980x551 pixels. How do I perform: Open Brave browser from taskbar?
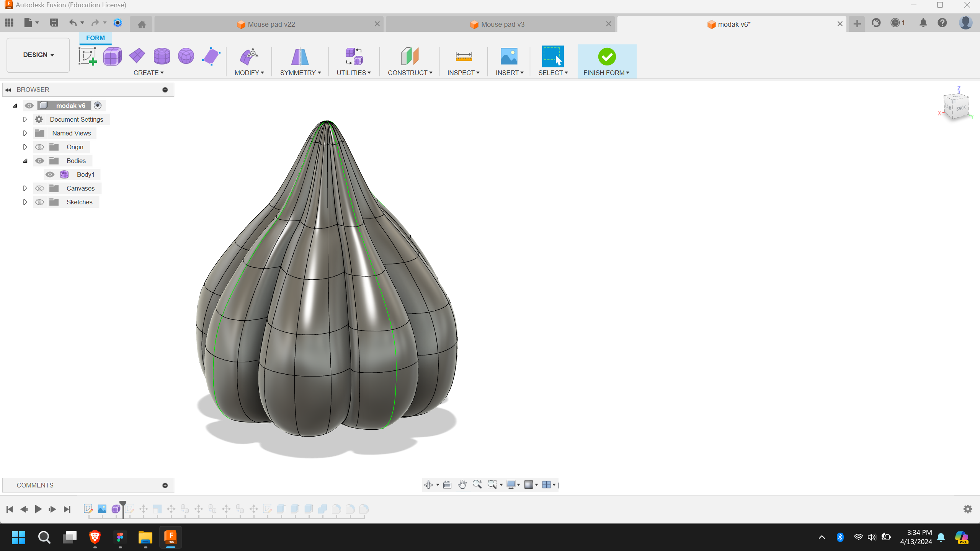point(95,537)
